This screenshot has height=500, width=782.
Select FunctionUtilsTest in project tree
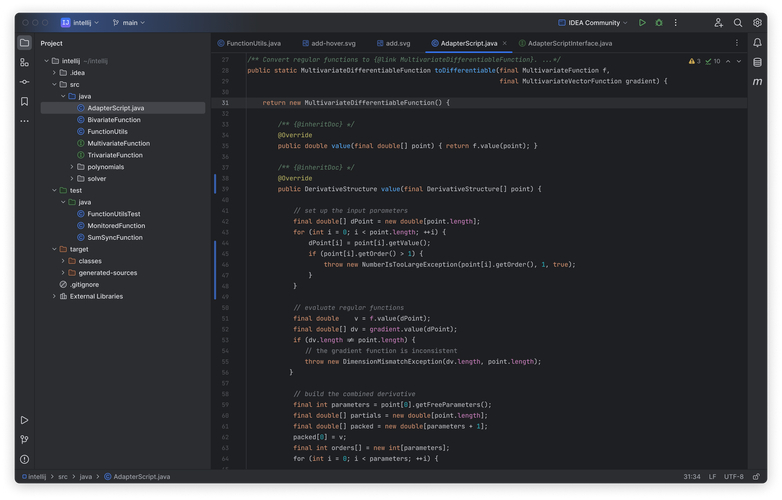[x=114, y=214]
